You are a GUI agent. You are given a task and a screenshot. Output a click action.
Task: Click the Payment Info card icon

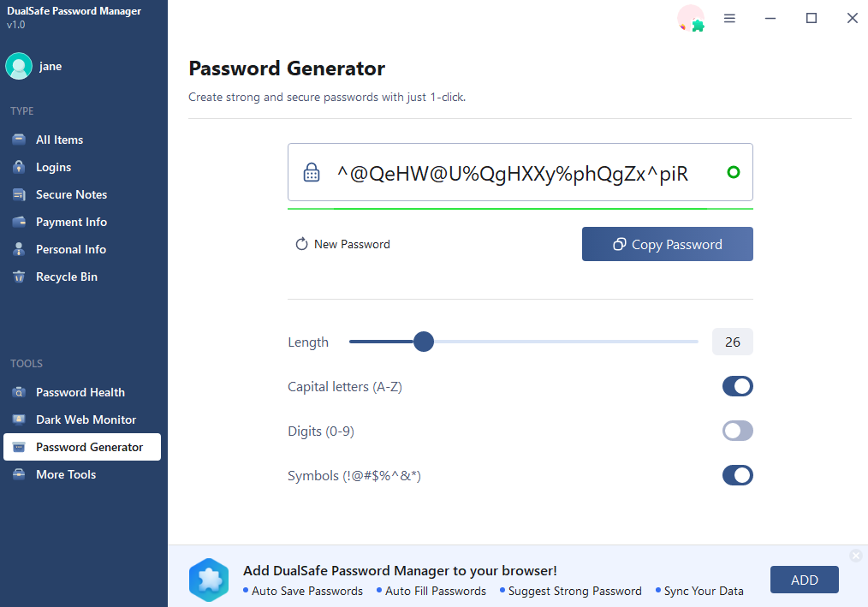point(19,222)
